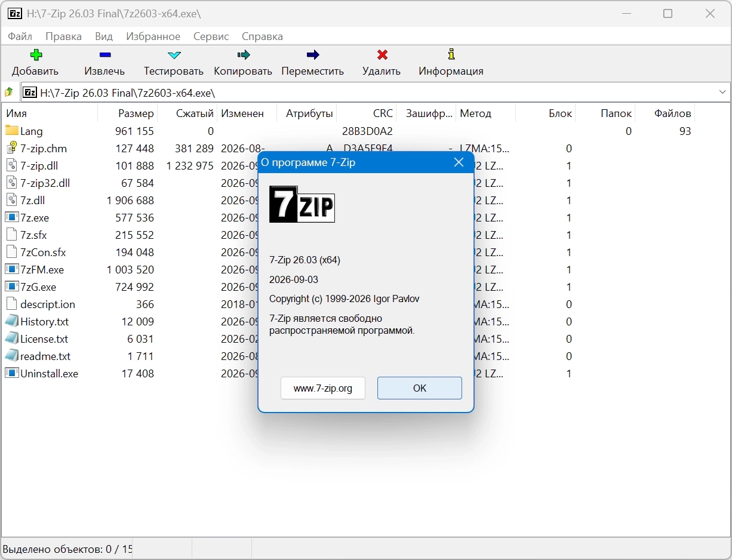Open the Информация toolbar icon
The width and height of the screenshot is (732, 560).
pos(451,54)
